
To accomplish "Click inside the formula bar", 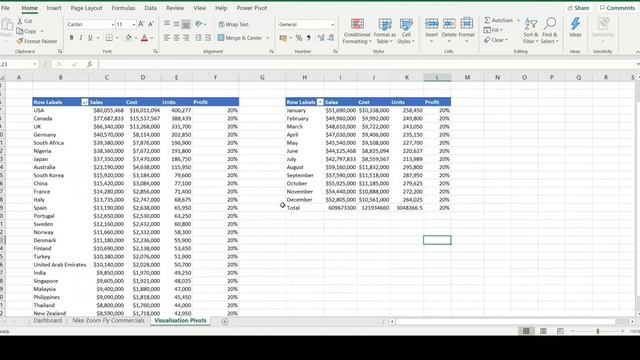I will pos(367,64).
